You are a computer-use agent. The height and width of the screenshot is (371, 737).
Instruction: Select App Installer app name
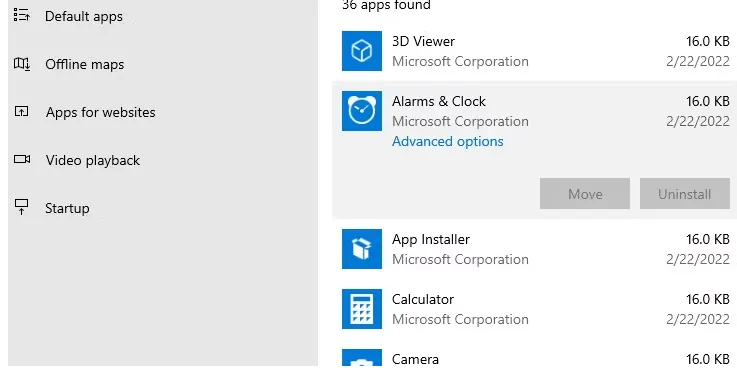coord(431,240)
